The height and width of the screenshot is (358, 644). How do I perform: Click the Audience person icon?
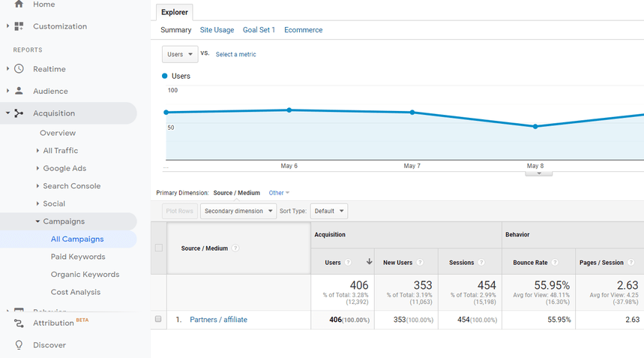(19, 91)
